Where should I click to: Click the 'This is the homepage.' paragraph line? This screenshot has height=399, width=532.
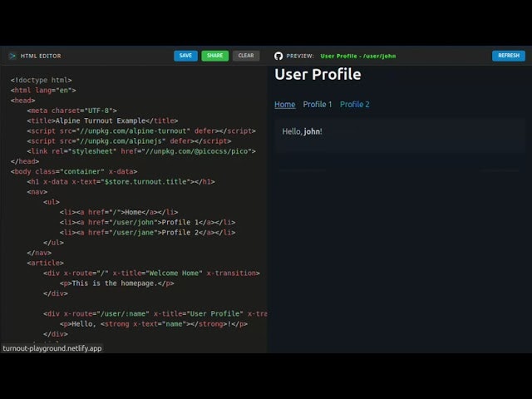point(116,283)
